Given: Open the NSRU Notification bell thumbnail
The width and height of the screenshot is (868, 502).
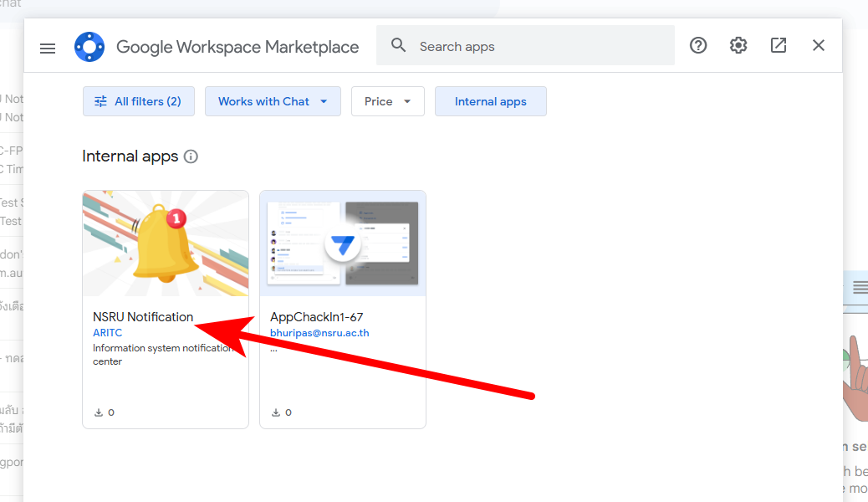Looking at the screenshot, I should pos(166,243).
